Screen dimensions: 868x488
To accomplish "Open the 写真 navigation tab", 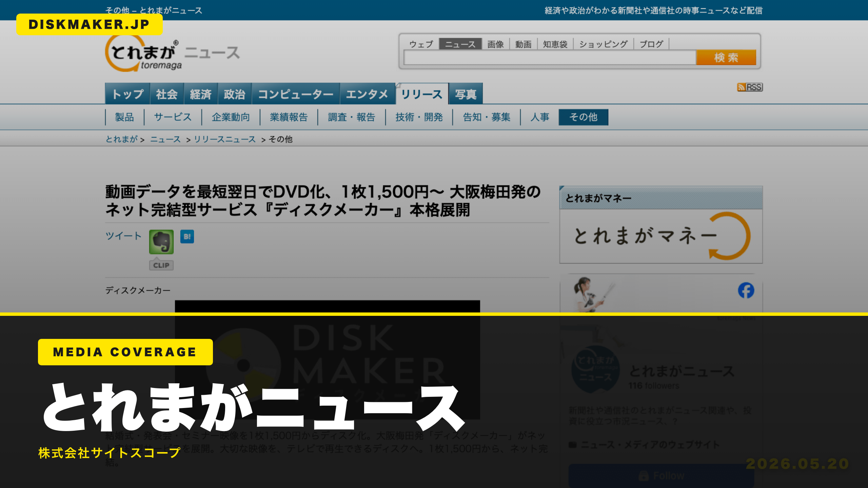I will 466,94.
